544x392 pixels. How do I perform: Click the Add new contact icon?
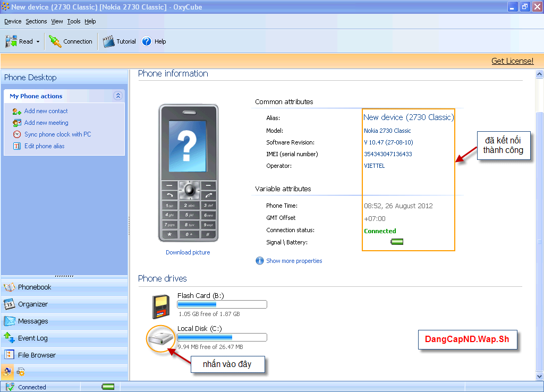(x=16, y=112)
